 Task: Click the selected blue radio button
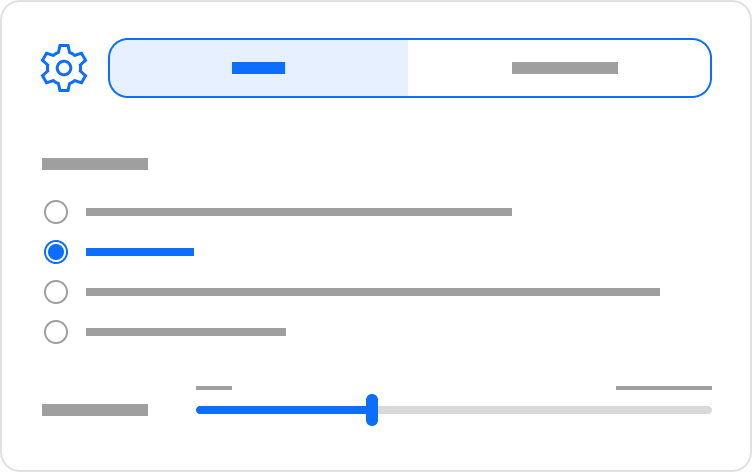point(56,252)
